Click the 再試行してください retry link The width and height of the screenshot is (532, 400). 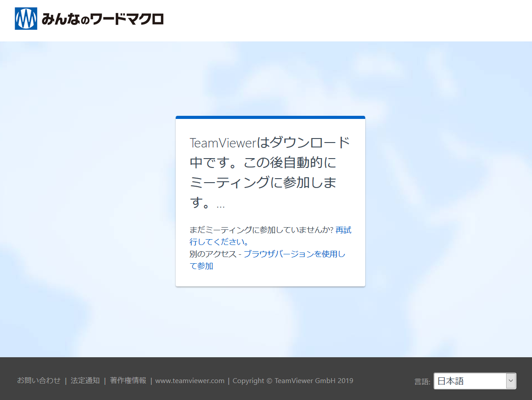(343, 230)
